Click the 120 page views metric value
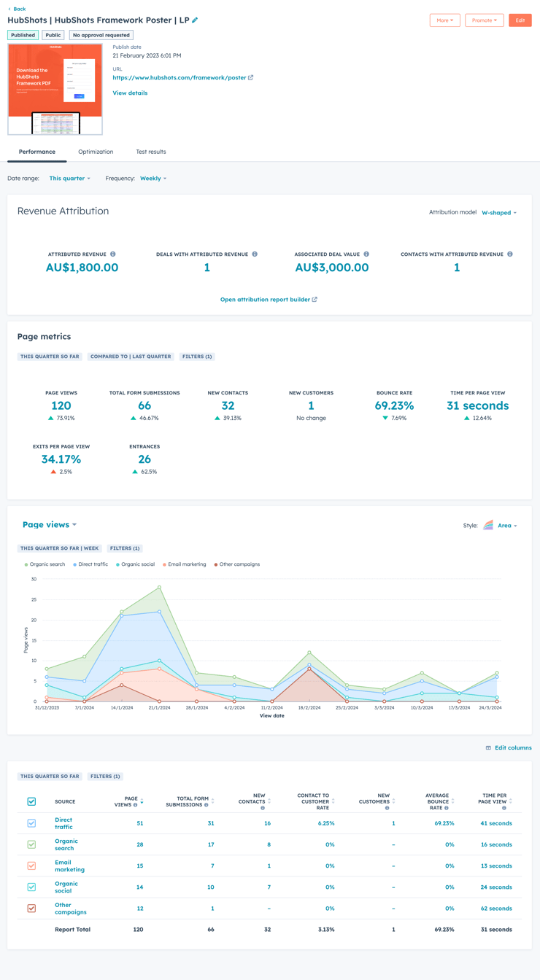 61,406
